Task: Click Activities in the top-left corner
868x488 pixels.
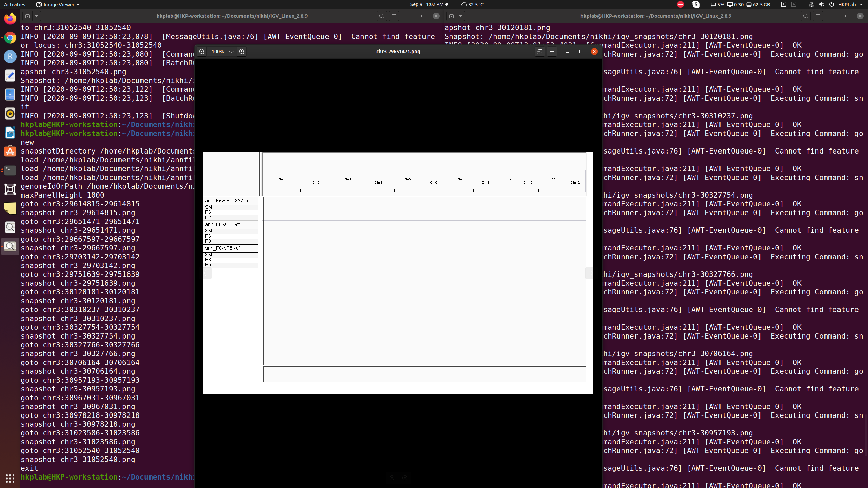Action: (15, 4)
